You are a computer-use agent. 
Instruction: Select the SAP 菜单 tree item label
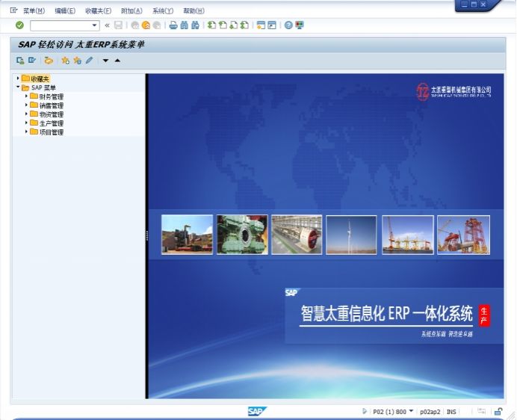tap(43, 87)
